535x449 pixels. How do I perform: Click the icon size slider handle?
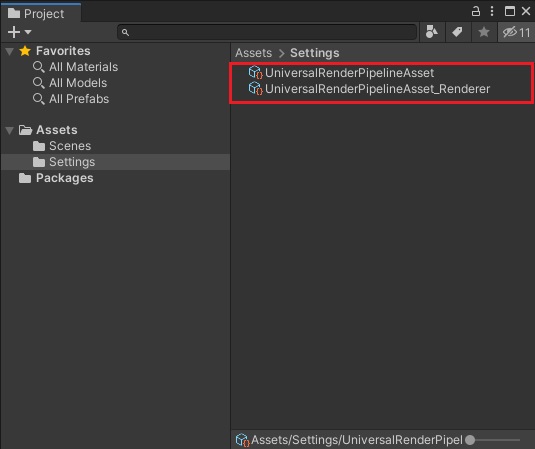click(x=470, y=440)
